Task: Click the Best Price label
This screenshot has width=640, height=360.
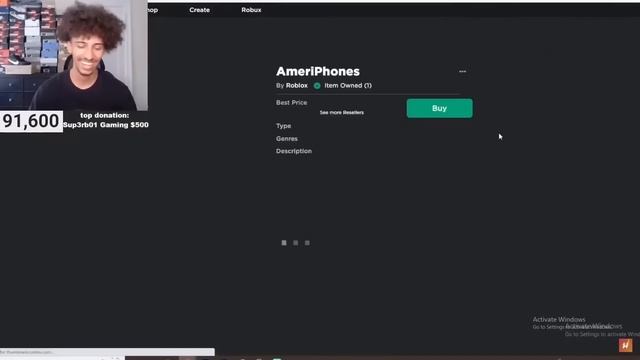Action: (x=291, y=102)
